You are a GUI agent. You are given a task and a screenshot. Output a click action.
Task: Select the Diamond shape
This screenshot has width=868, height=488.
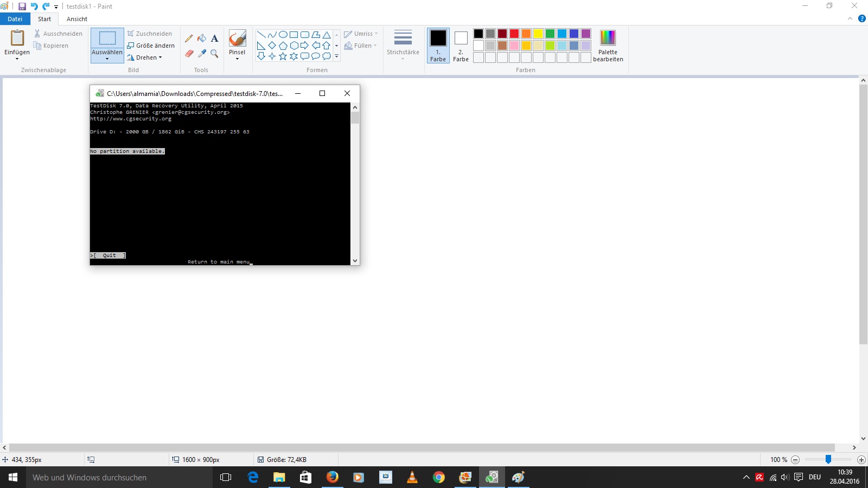click(272, 46)
